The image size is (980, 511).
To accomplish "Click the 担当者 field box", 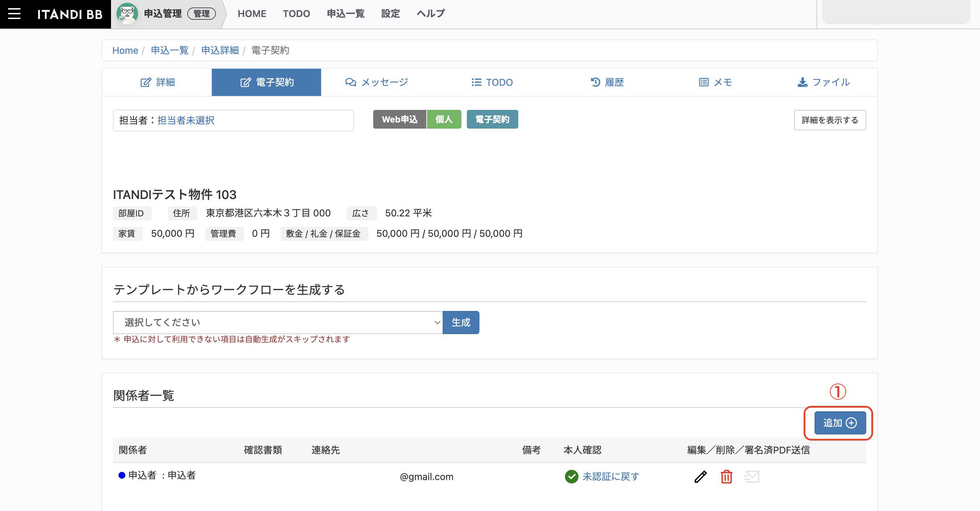I will [x=233, y=120].
